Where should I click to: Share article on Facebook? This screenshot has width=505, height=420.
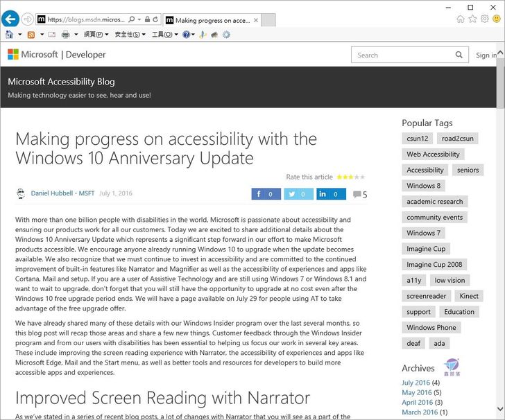pos(266,194)
